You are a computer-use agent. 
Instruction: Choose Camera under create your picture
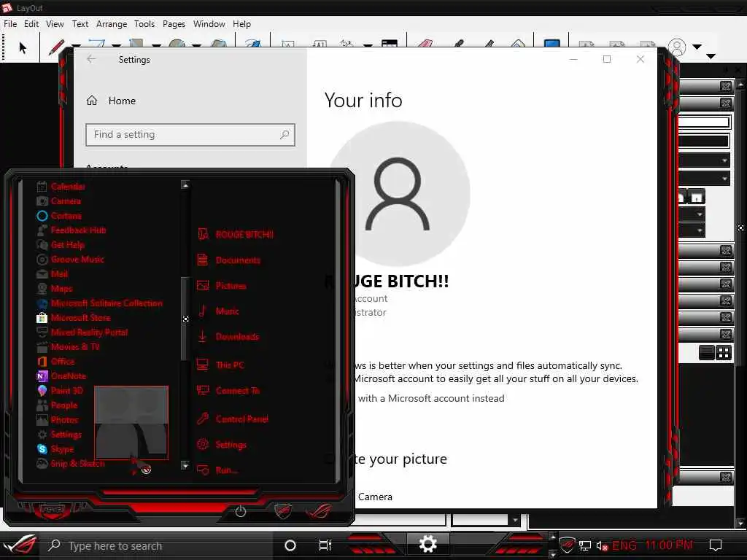pyautogui.click(x=375, y=497)
